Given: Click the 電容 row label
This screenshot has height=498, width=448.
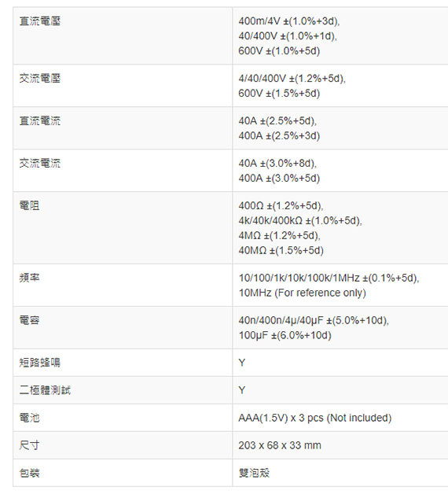Looking at the screenshot, I should pos(30,320).
